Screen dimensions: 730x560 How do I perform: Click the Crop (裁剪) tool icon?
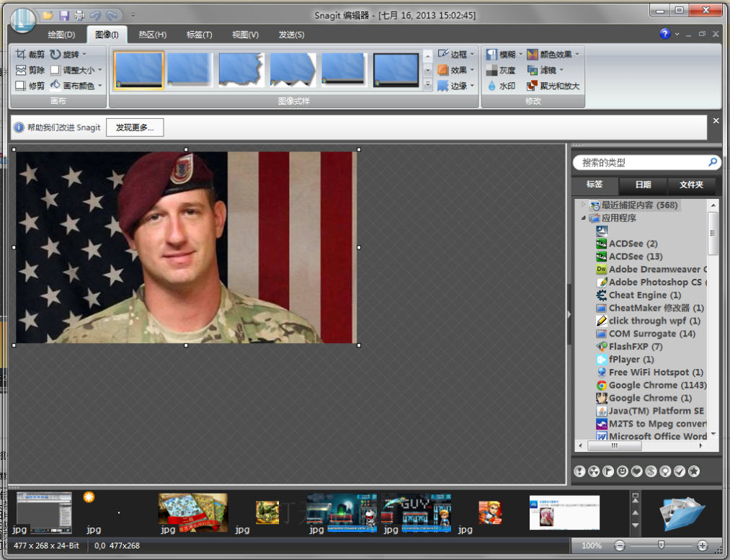[x=21, y=55]
